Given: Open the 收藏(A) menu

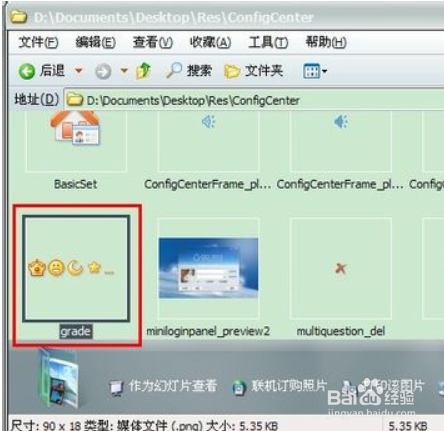Looking at the screenshot, I should tap(210, 42).
